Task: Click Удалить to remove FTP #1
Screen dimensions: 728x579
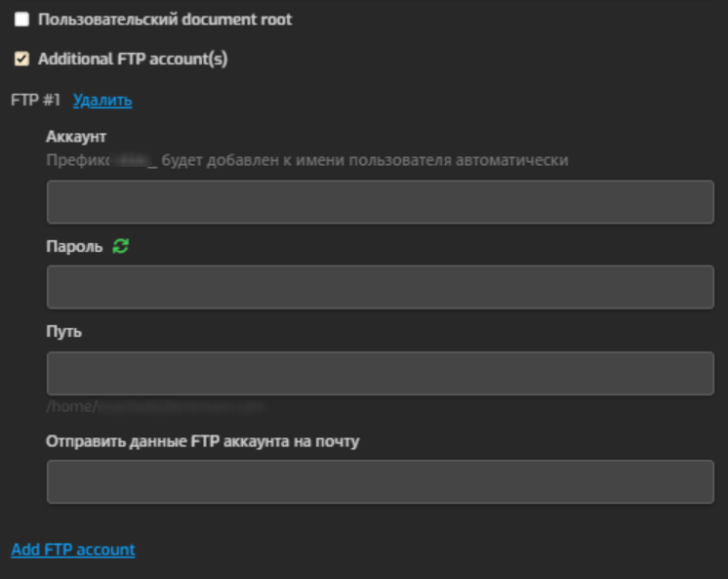Action: pyautogui.click(x=102, y=100)
